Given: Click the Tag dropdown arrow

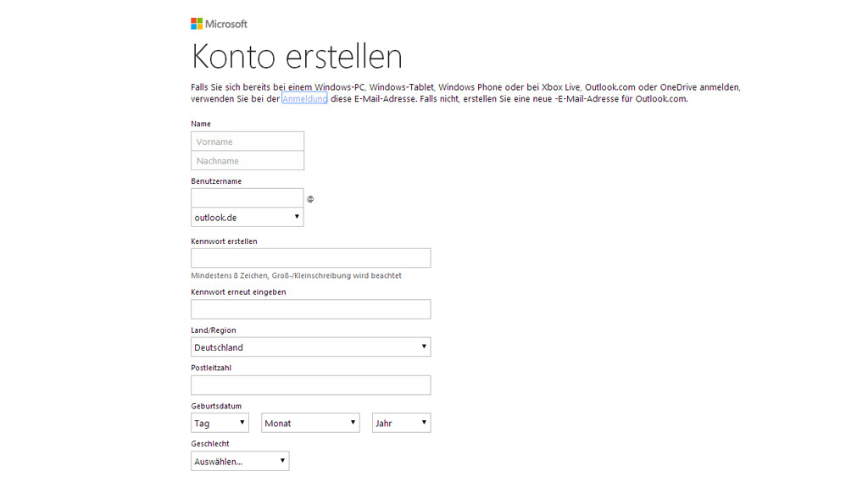Looking at the screenshot, I should [242, 423].
